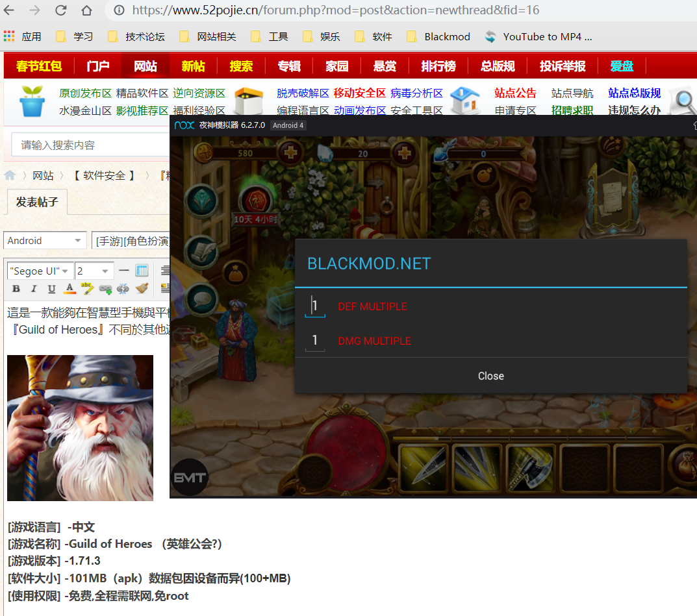Click Close in BLACKMOD.NET dialog

click(x=490, y=376)
